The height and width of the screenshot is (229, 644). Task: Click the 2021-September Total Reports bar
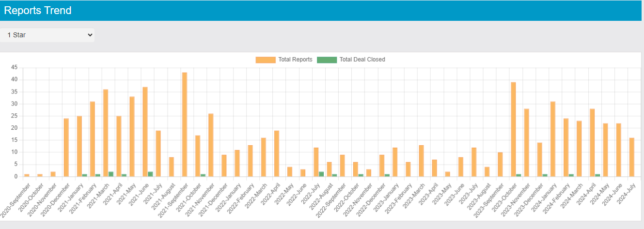click(185, 124)
